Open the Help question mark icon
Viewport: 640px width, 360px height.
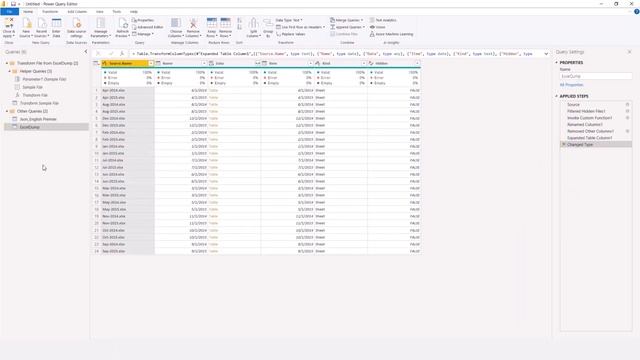[x=636, y=11]
